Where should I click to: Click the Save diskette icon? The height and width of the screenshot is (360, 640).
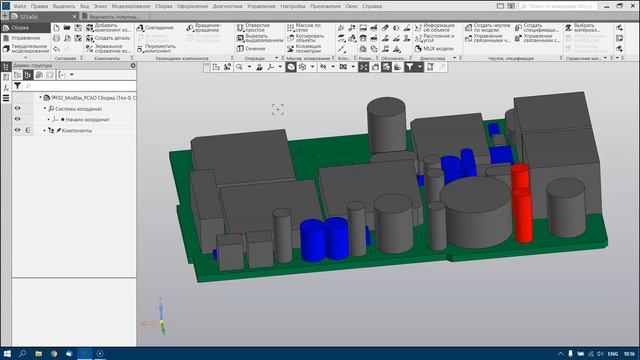[78, 28]
